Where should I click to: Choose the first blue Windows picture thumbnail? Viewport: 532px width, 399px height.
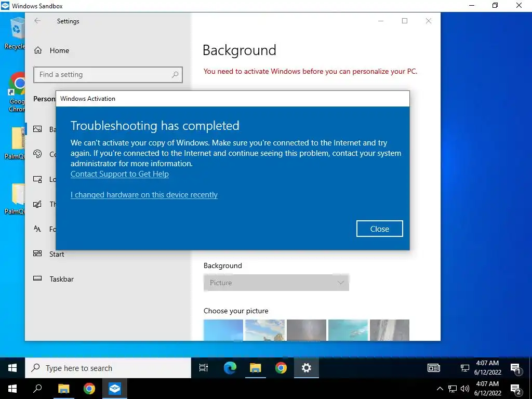click(223, 330)
